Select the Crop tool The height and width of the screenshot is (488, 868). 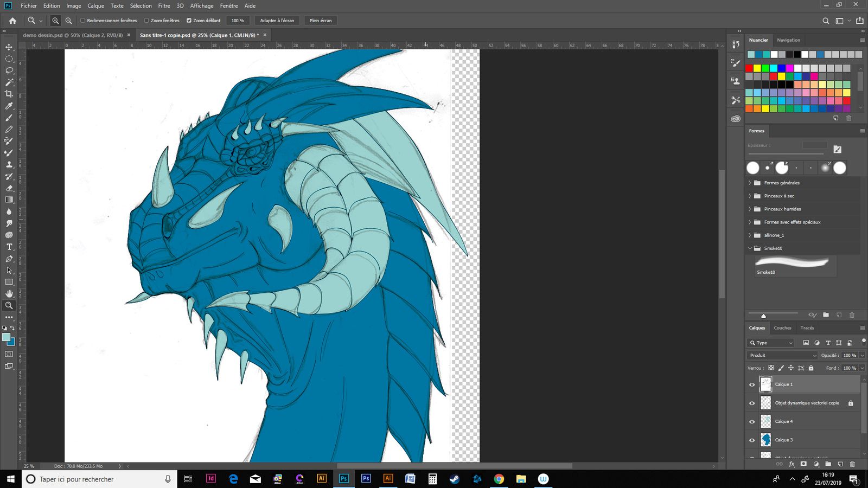click(9, 94)
